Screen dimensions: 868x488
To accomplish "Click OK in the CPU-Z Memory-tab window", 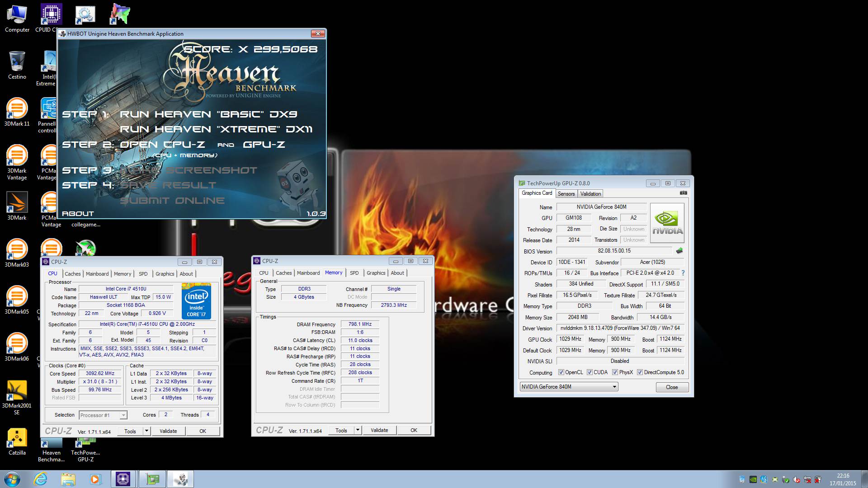I will 414,430.
